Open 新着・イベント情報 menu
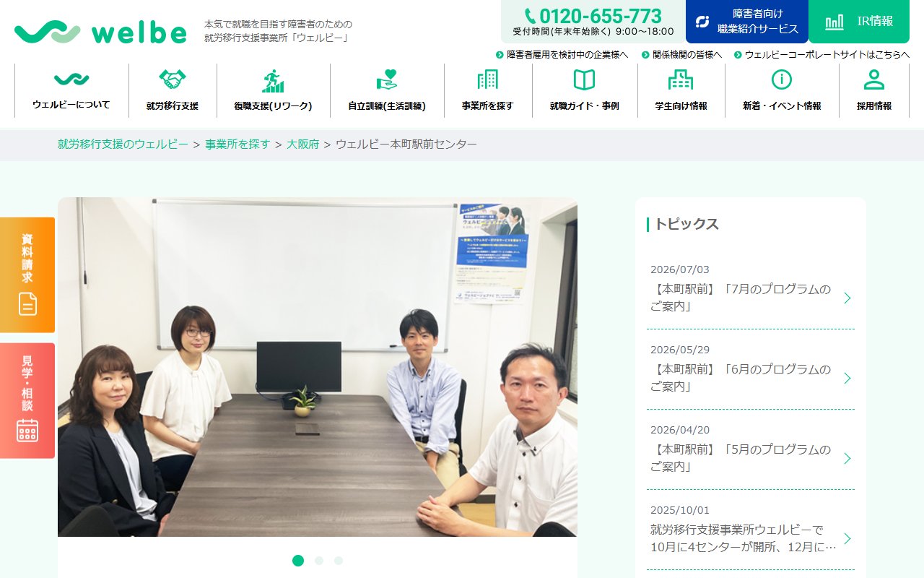Screen dimensions: 924x578 pos(782,90)
